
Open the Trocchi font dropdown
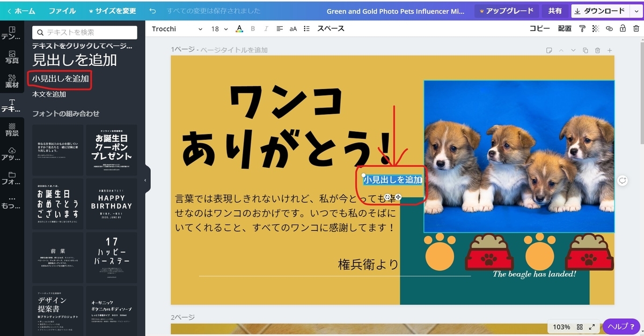(177, 28)
